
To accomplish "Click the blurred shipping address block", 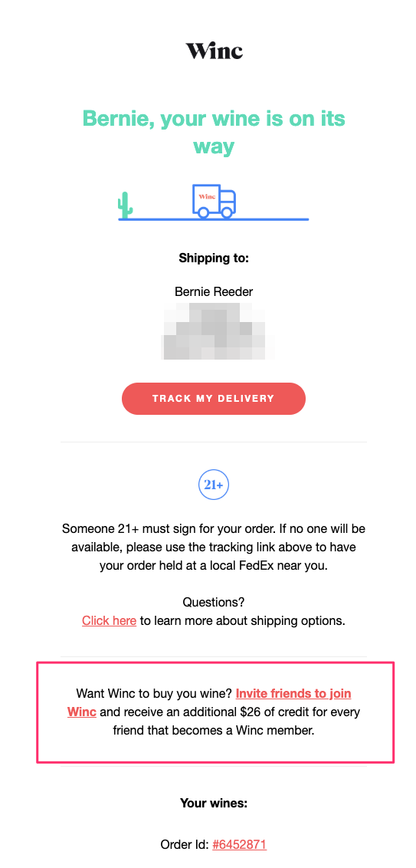I will pos(216,331).
